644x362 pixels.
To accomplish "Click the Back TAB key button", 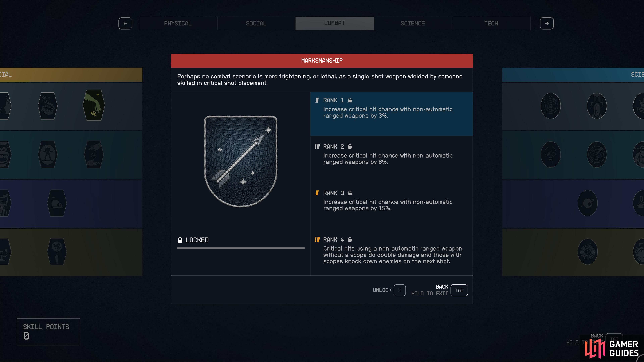I will click(x=459, y=290).
